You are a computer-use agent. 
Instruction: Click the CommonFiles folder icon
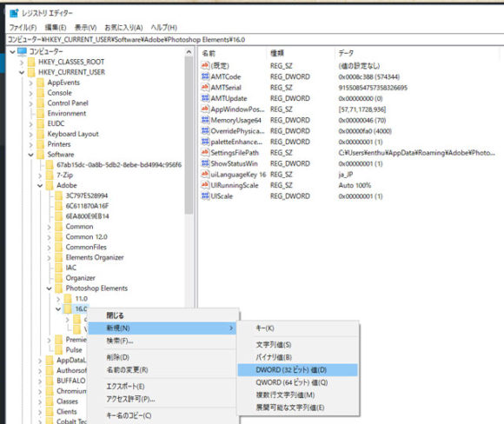coord(58,247)
